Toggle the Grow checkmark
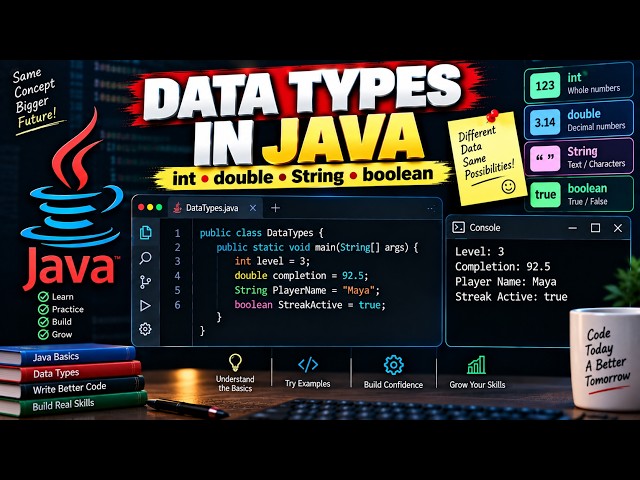 43,335
